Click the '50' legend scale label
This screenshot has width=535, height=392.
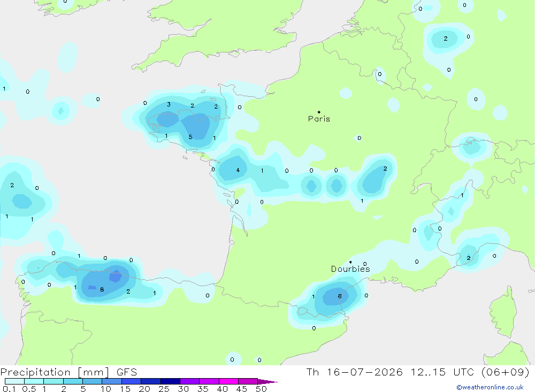click(261, 389)
